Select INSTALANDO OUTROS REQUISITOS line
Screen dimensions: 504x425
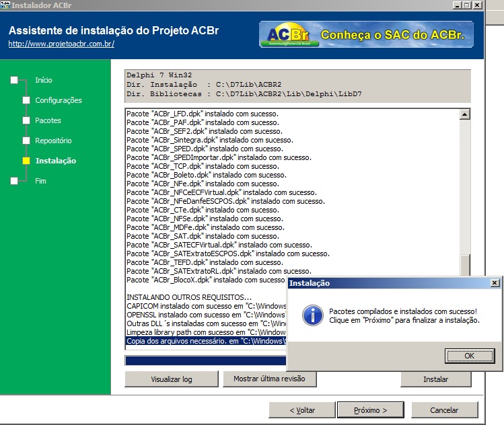click(x=189, y=297)
